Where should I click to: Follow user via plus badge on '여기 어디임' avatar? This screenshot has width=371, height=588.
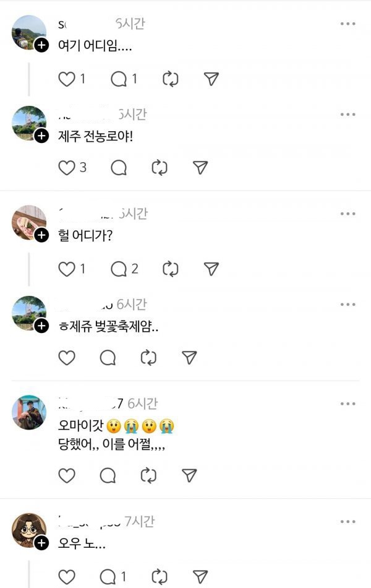click(x=41, y=45)
